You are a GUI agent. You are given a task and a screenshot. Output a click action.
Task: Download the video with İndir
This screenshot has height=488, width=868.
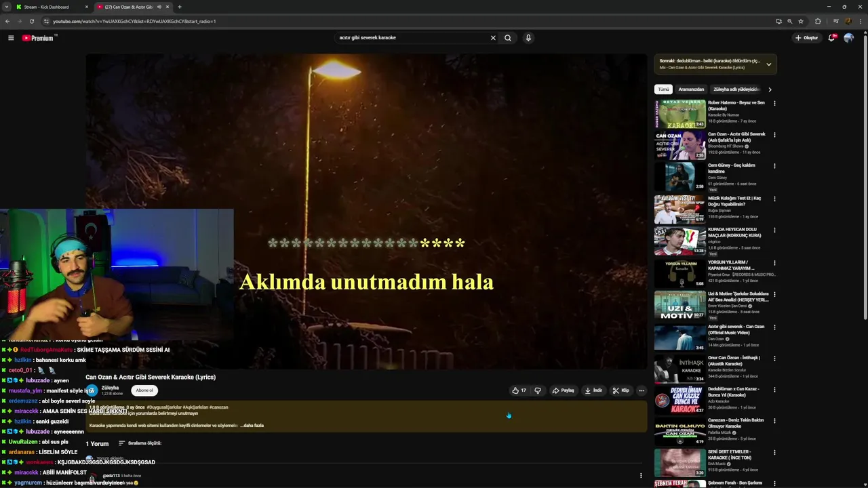click(593, 390)
